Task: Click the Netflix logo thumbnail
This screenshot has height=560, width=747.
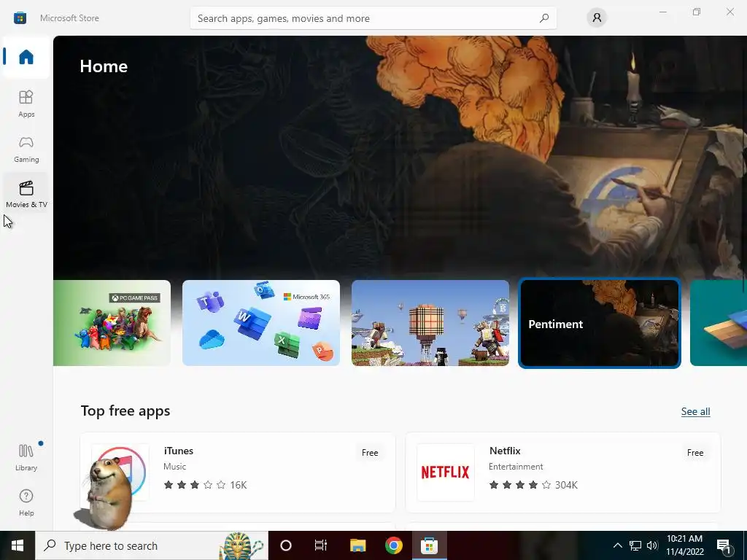Action: click(x=446, y=472)
